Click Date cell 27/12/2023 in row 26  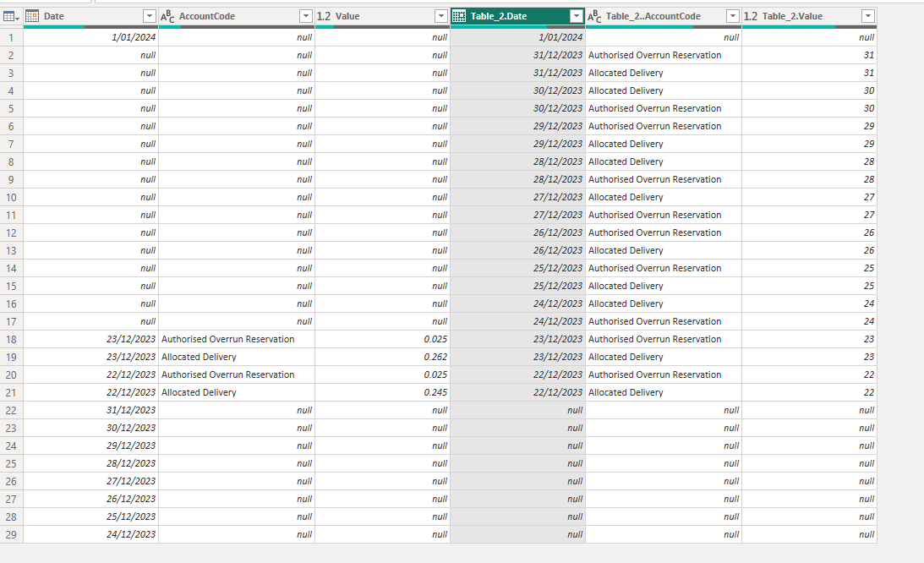pos(90,481)
